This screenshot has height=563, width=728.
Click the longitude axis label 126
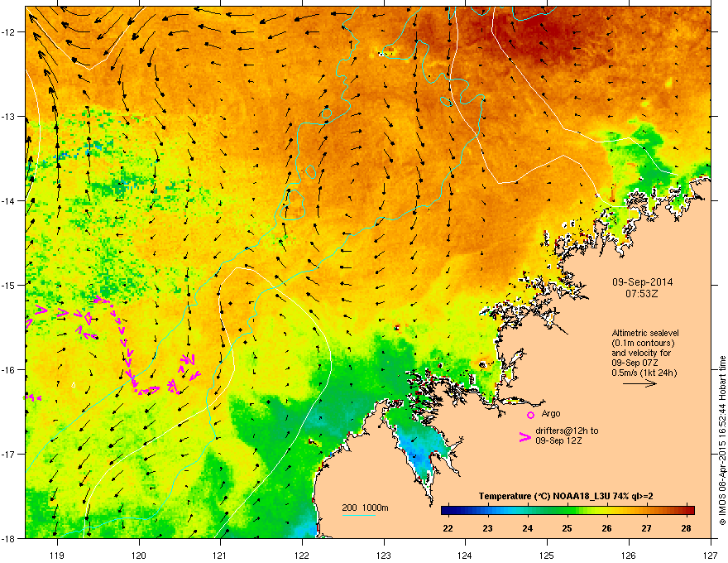pos(629,555)
